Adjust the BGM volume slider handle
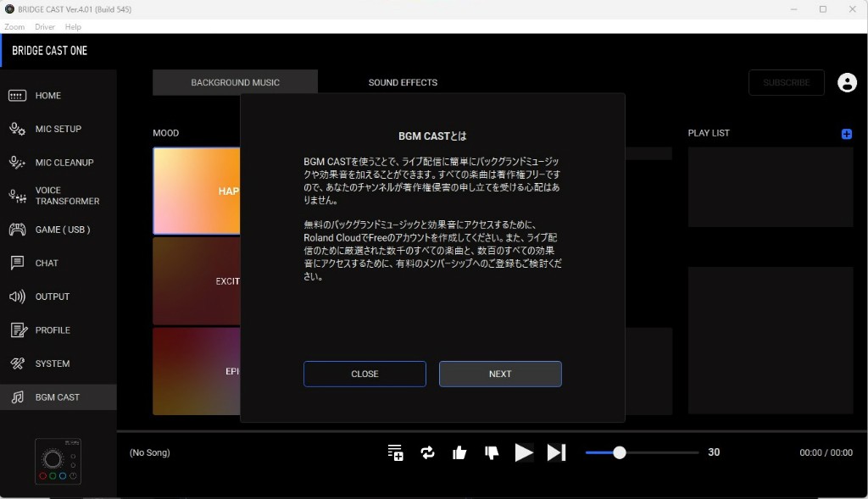The width and height of the screenshot is (868, 499). [x=620, y=452]
